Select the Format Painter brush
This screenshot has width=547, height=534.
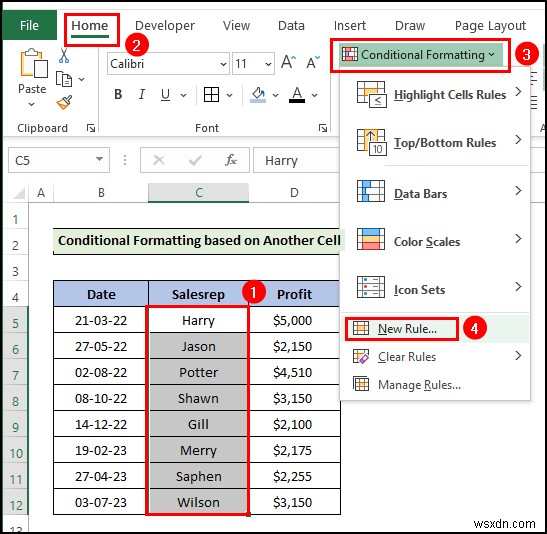(x=65, y=102)
